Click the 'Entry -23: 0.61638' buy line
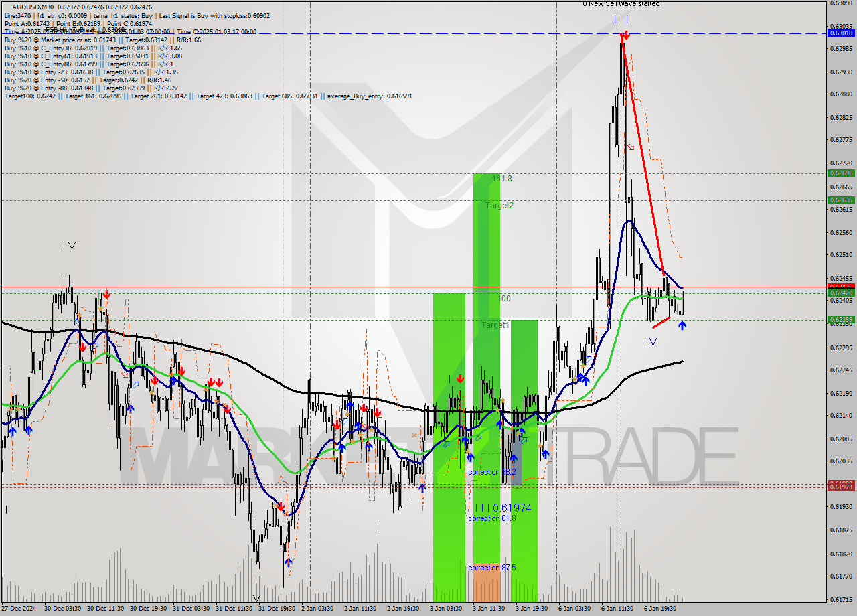 tap(91, 72)
